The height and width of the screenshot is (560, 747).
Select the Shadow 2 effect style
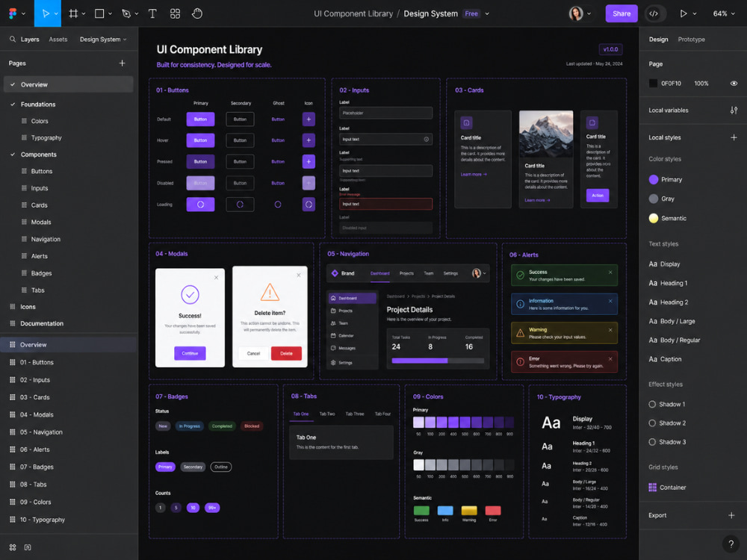(x=667, y=423)
